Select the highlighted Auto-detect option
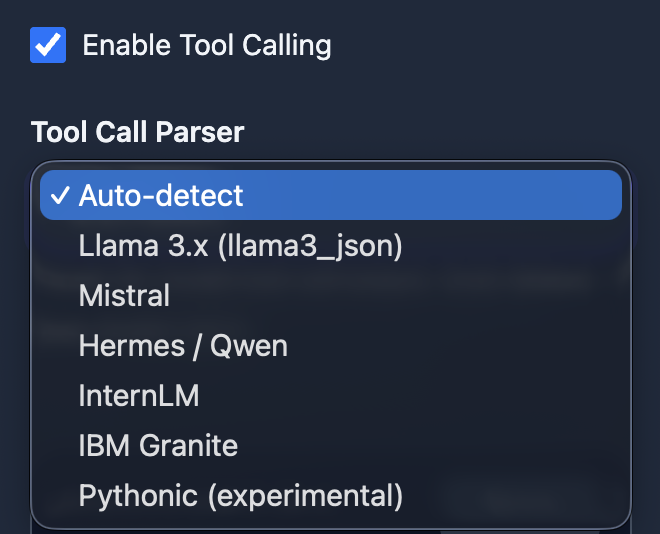660x534 pixels. pyautogui.click(x=330, y=195)
